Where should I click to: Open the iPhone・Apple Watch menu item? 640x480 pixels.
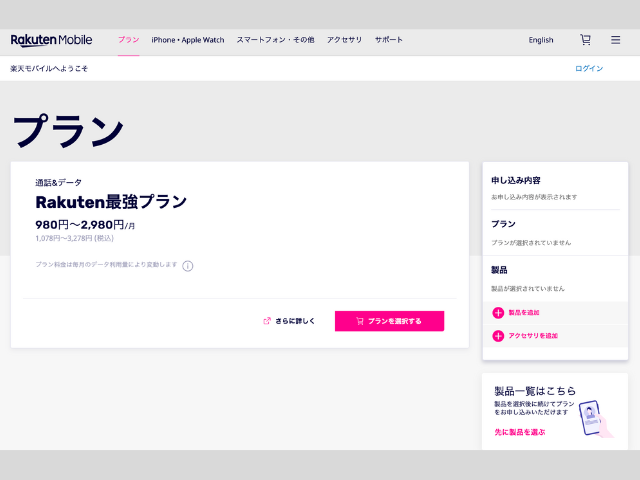point(188,40)
